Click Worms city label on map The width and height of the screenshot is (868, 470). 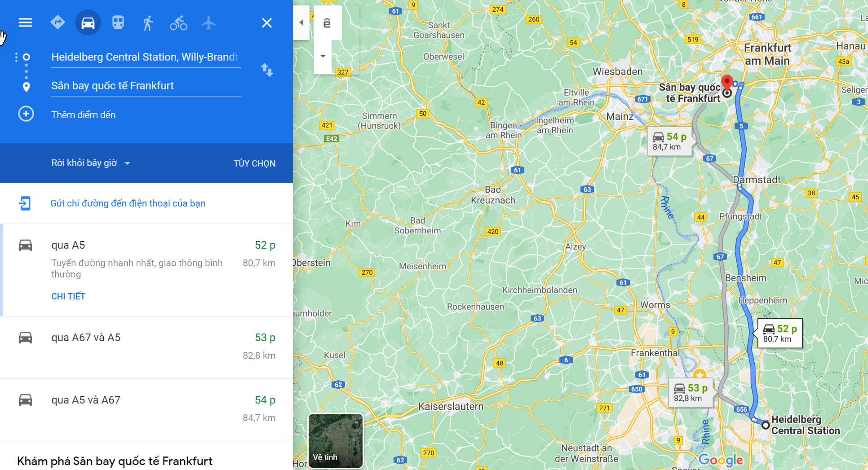coord(655,305)
